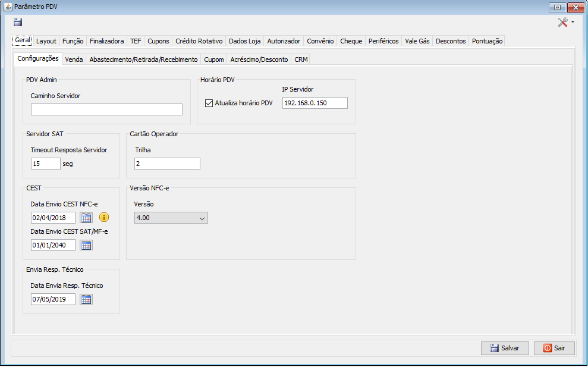The image size is (588, 367).
Task: Go to the Pontuação tab
Action: tap(487, 41)
